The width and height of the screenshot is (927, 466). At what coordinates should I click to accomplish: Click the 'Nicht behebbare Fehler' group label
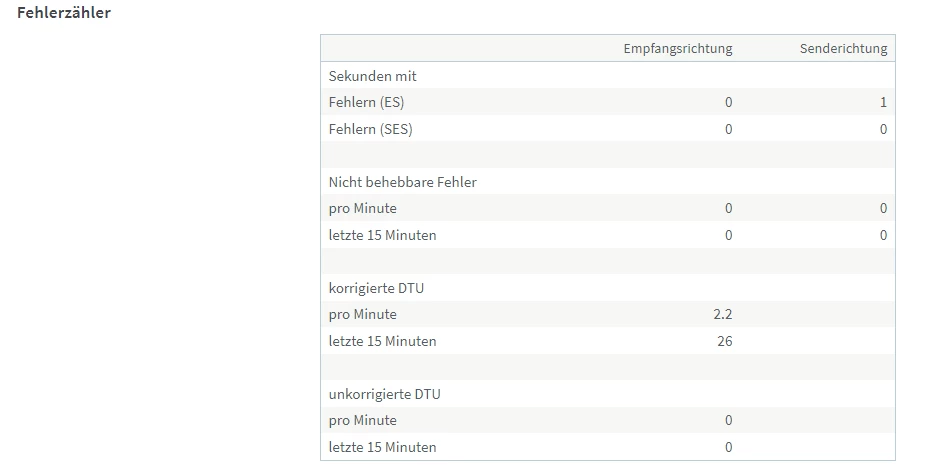coord(402,182)
